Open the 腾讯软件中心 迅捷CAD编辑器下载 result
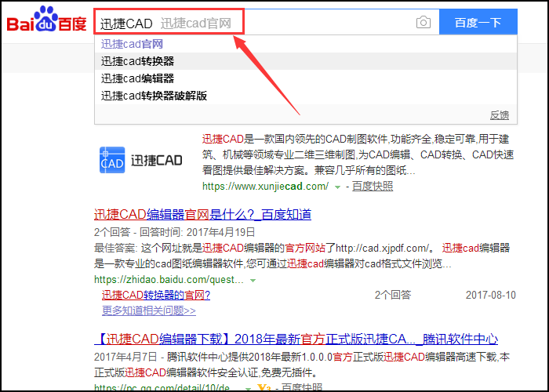549x392 pixels. 296,339
